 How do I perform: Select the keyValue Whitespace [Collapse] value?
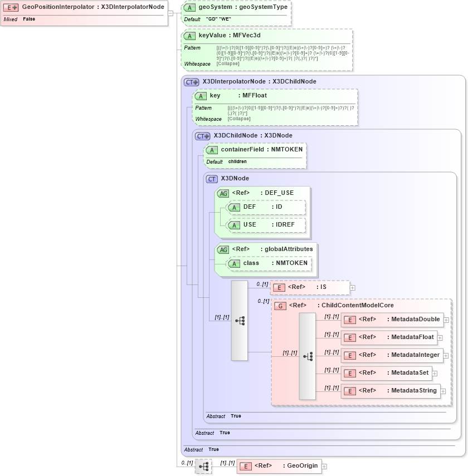[228, 64]
